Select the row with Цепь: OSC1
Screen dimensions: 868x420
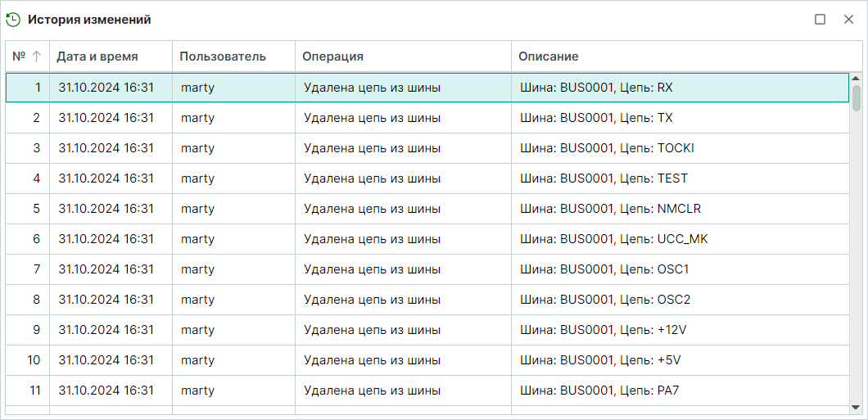426,269
